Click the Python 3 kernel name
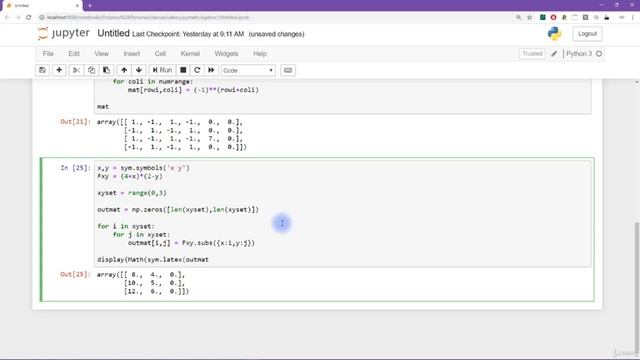 point(579,54)
